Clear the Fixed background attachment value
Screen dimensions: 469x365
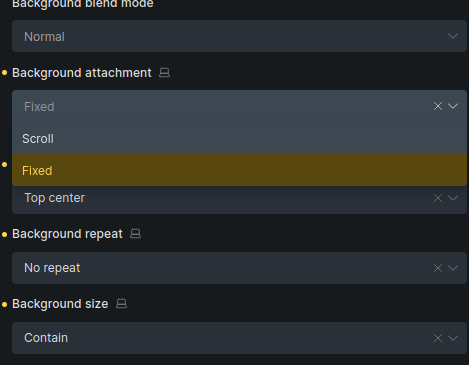[x=438, y=106]
